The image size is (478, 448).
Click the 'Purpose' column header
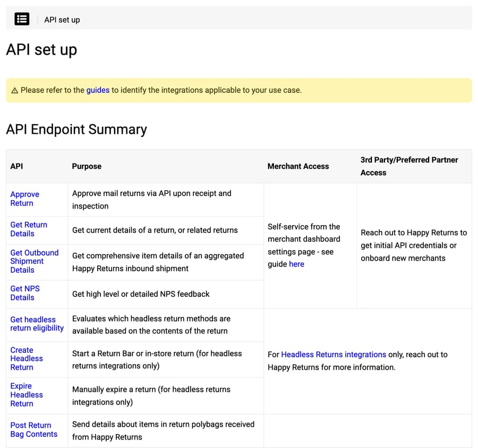point(87,166)
